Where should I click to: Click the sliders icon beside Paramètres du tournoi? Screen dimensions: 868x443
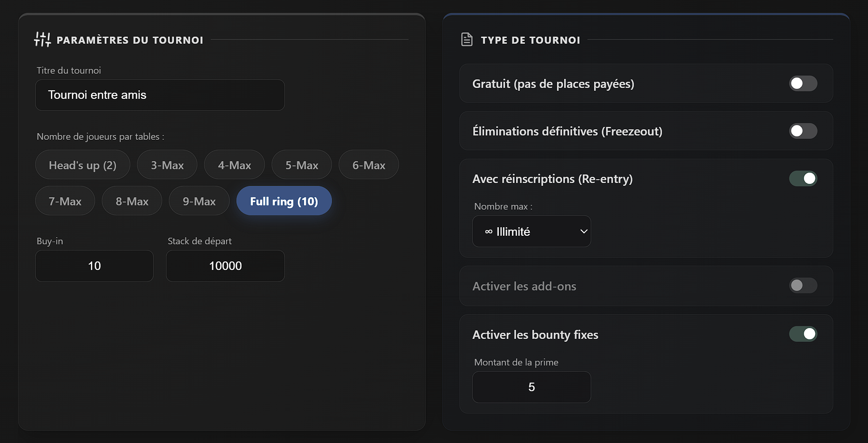pos(42,39)
